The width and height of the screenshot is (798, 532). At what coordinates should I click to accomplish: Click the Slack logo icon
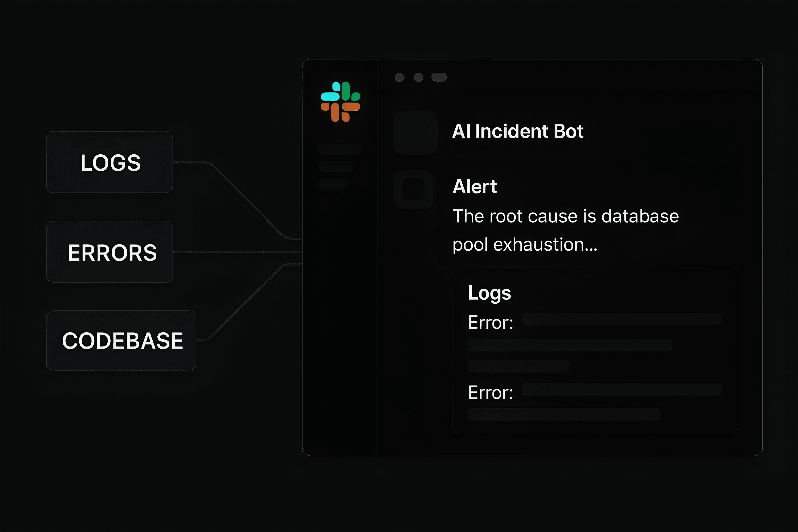tap(340, 102)
